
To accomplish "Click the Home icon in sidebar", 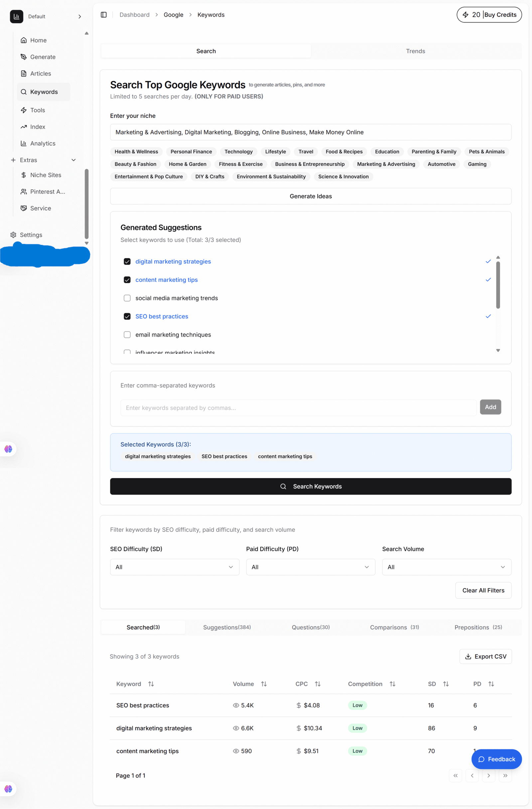I will [x=23, y=40].
